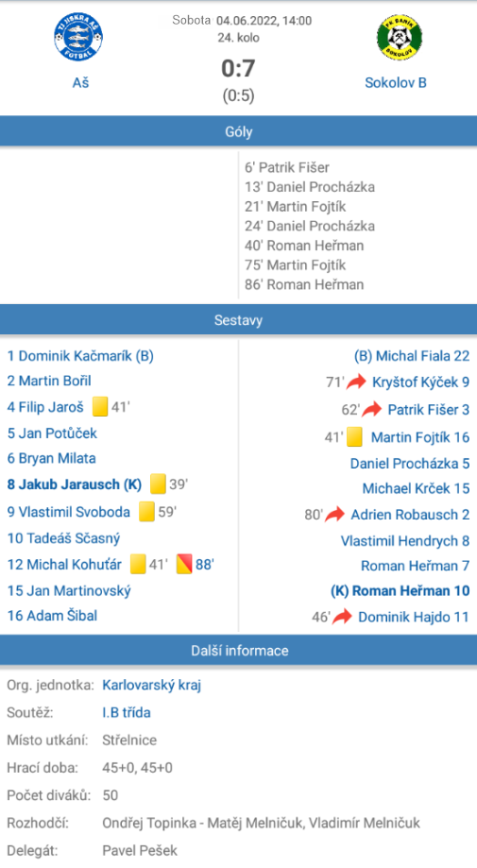Open the Sokolov B team link
This screenshot has width=477, height=868.
396,83
